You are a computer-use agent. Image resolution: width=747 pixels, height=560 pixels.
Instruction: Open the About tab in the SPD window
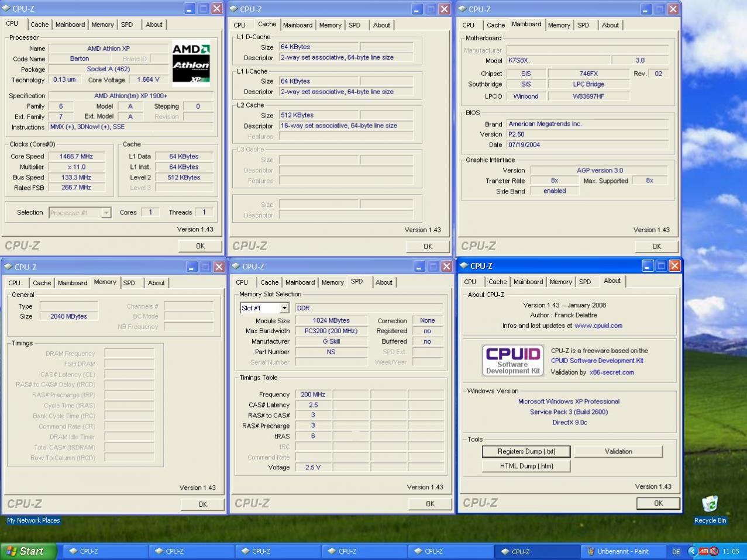(384, 282)
